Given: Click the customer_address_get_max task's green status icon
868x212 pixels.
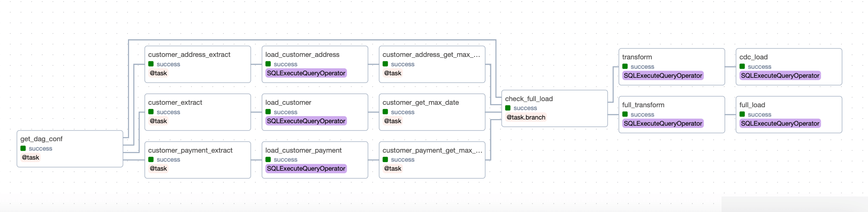Looking at the screenshot, I should 386,64.
